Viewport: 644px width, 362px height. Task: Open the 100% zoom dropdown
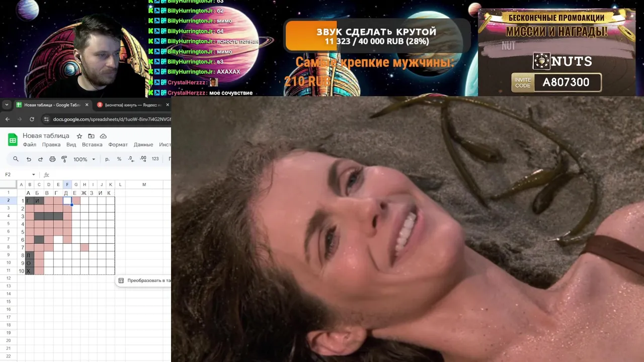(x=84, y=159)
